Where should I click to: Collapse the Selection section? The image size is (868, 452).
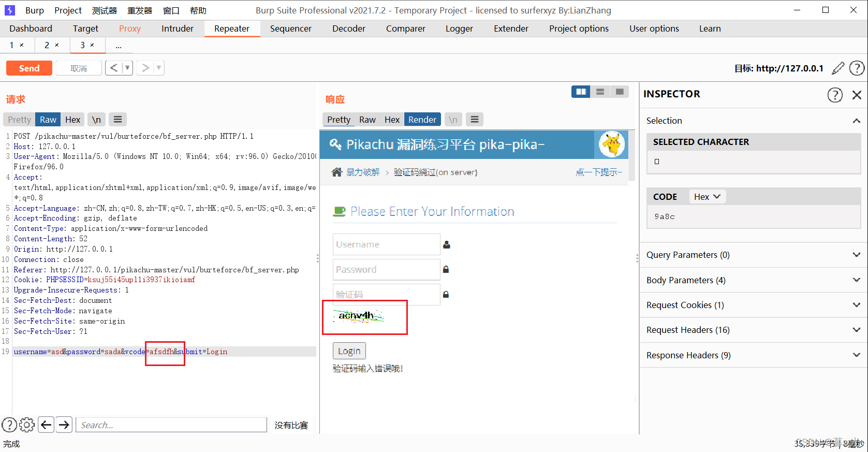click(857, 121)
